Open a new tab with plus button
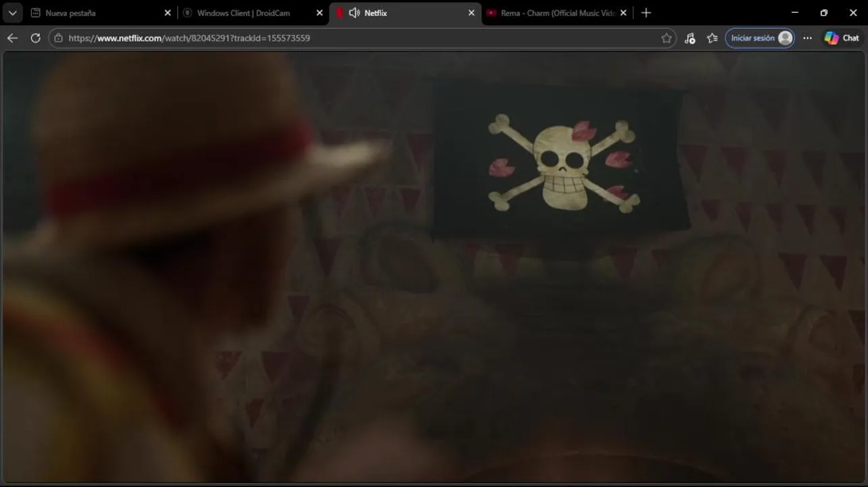The height and width of the screenshot is (487, 868). coord(646,13)
